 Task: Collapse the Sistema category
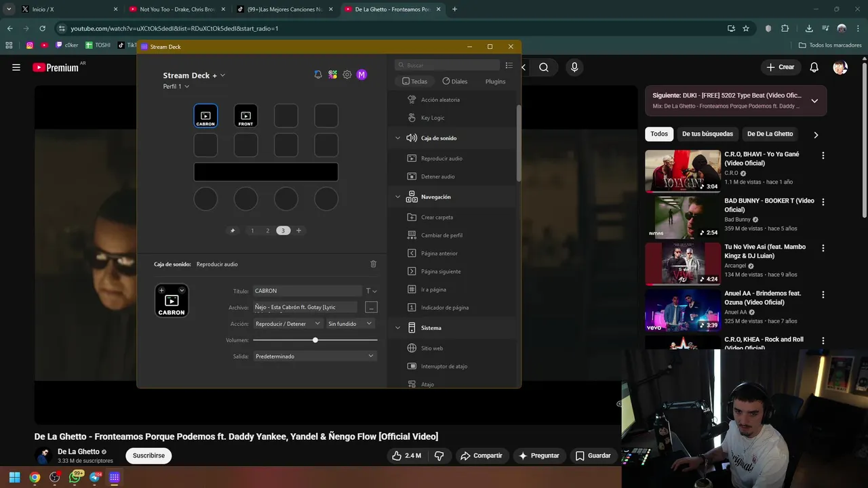click(398, 328)
